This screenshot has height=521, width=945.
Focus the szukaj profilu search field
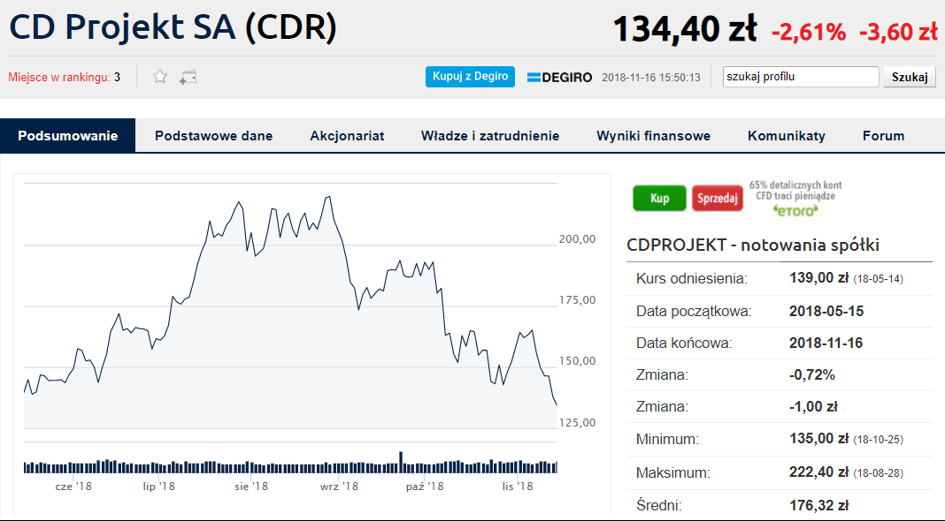tap(800, 76)
